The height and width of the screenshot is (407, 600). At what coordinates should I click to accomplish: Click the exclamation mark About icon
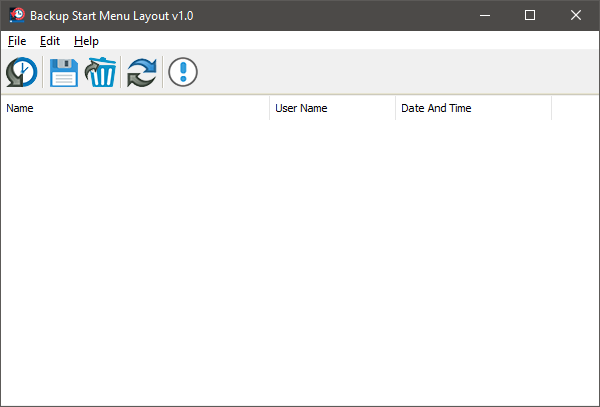(x=183, y=72)
